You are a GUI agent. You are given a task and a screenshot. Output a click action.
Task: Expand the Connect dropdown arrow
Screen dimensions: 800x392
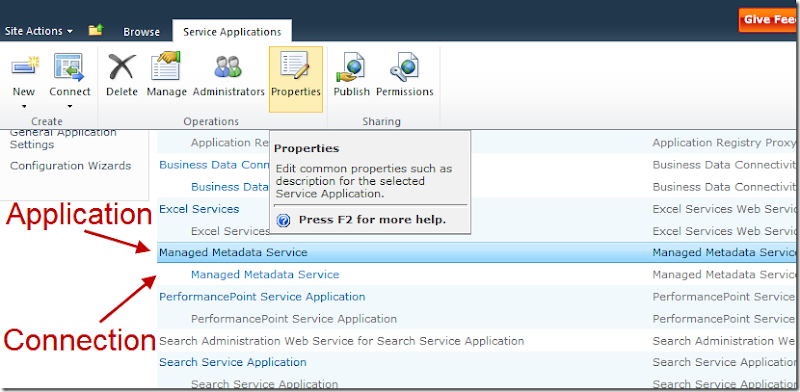click(x=69, y=107)
